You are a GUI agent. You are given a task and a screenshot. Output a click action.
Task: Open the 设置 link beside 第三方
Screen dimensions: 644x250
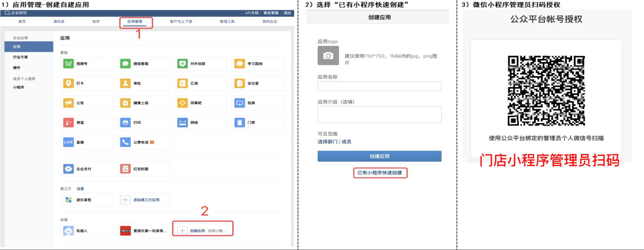tap(80, 189)
